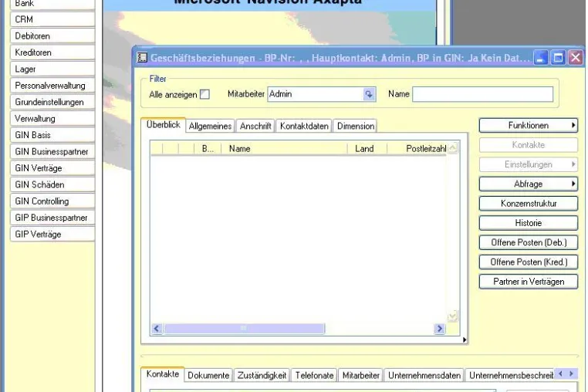Select the lower Kontakte tab
Viewport: 588px width, 392px height.
tap(163, 374)
